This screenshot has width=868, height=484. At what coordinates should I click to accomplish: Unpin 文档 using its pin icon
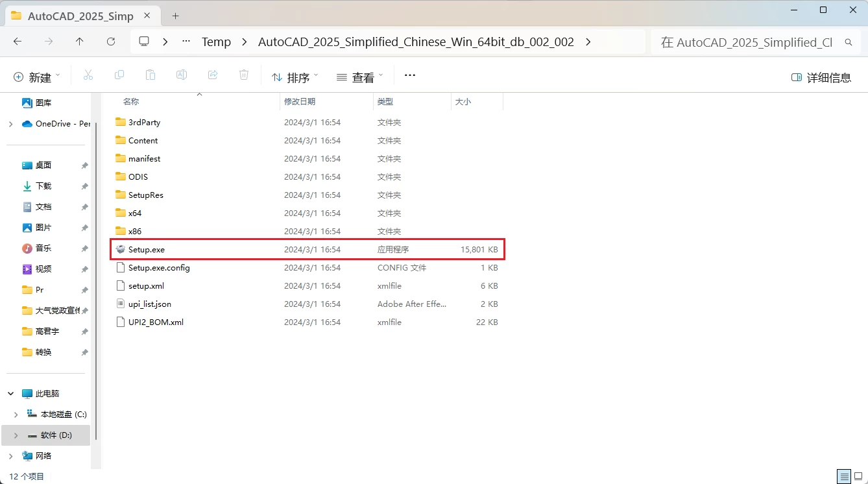coord(84,207)
